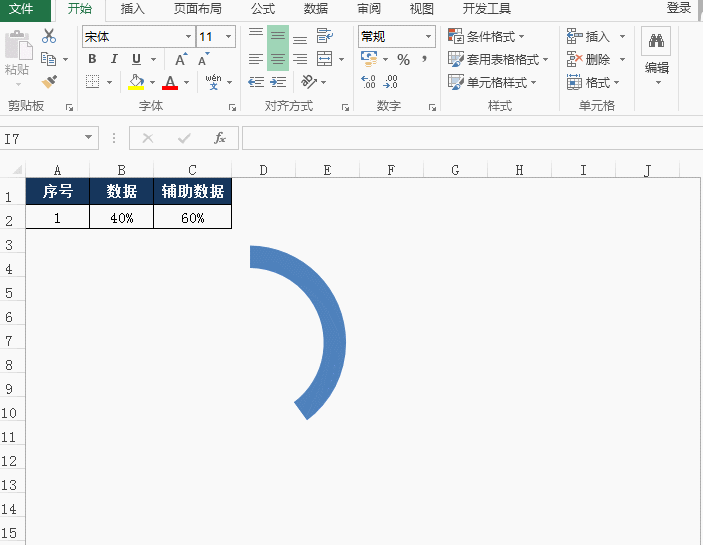Screen dimensions: 703x545
Task: Open the Insert Function fx icon
Action: click(219, 138)
